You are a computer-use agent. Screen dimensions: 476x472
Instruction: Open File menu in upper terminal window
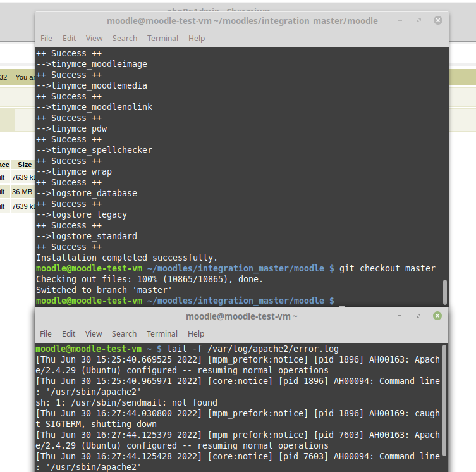[x=46, y=39]
